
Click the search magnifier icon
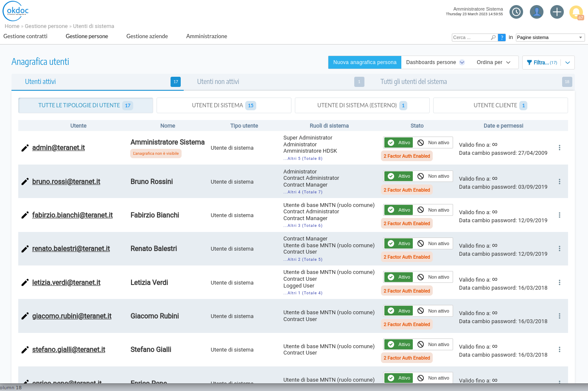493,37
